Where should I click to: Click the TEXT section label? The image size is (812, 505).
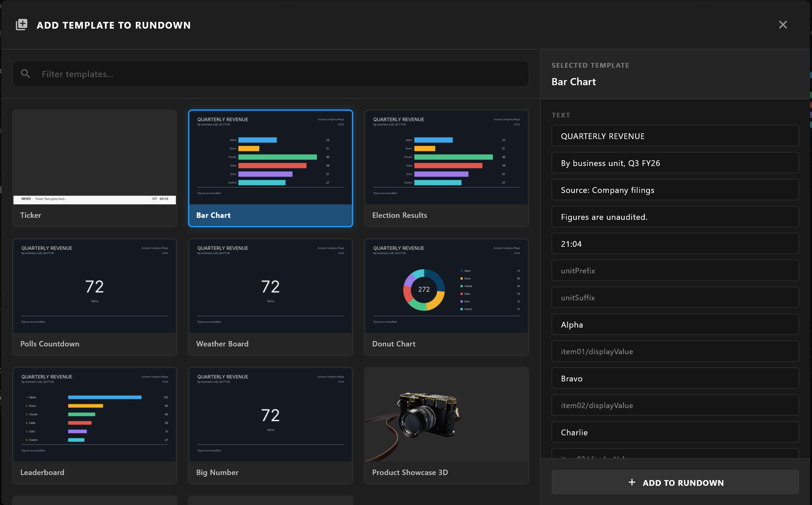(561, 115)
